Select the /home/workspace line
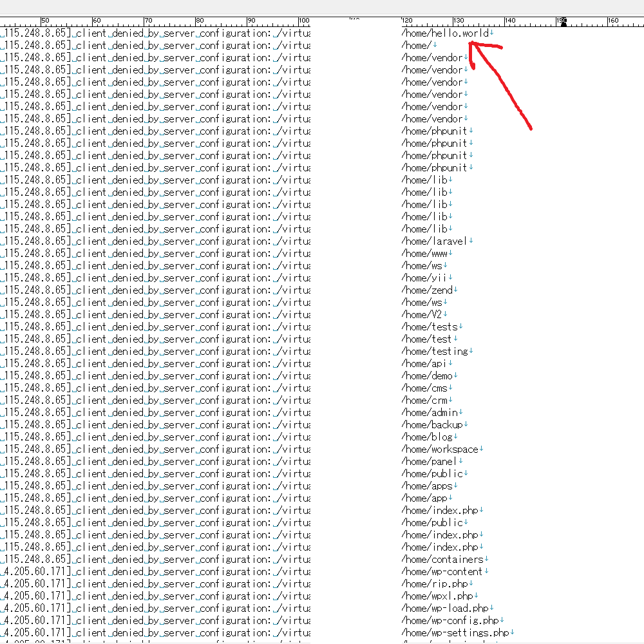Viewport: 644px width, 644px height. pyautogui.click(x=439, y=450)
